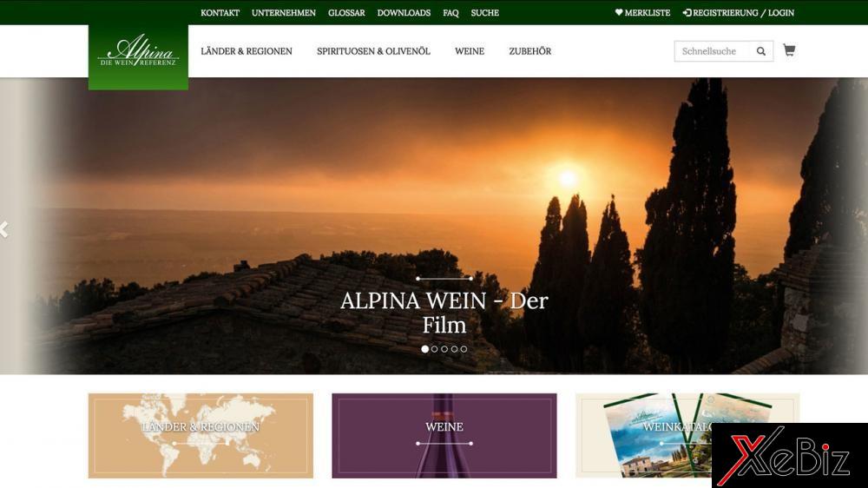Click the XeBiz logo overlay
Viewport: 868px width, 488px height.
pos(789,455)
